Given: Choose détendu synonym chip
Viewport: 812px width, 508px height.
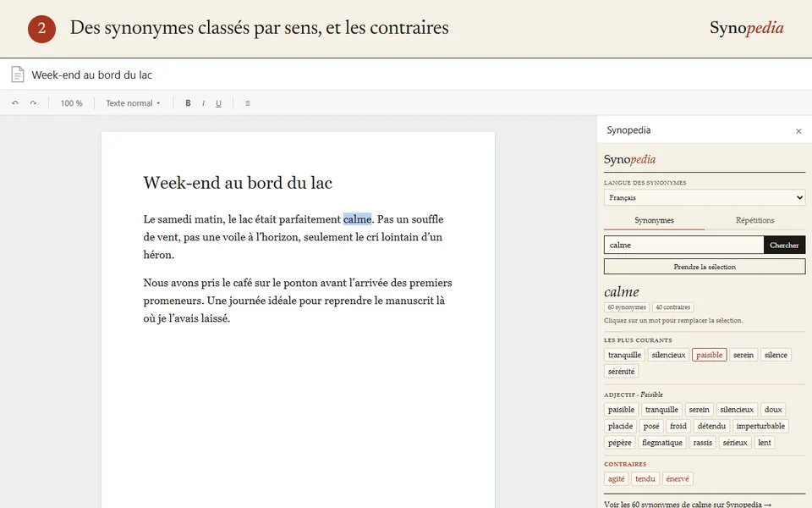Looking at the screenshot, I should [x=711, y=426].
